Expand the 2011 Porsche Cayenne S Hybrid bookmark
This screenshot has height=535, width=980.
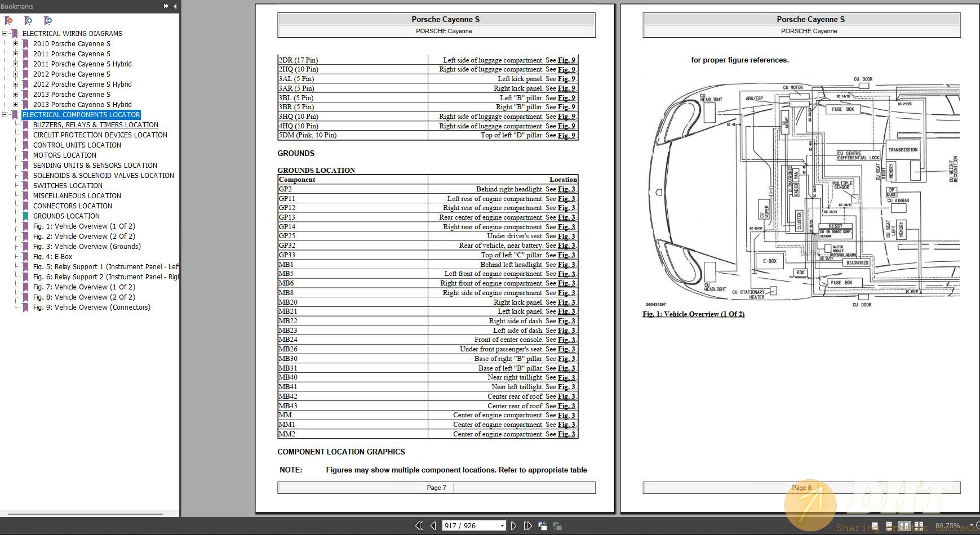(x=16, y=64)
